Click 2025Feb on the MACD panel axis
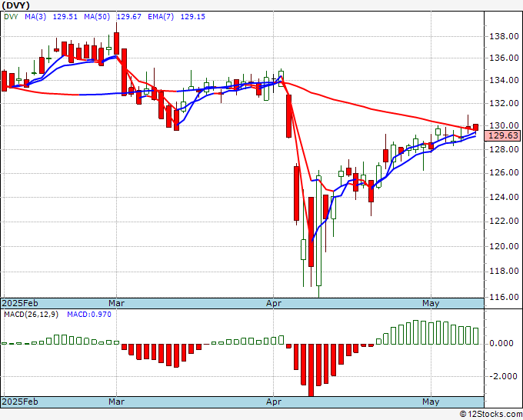523x420 pixels. pyautogui.click(x=20, y=402)
